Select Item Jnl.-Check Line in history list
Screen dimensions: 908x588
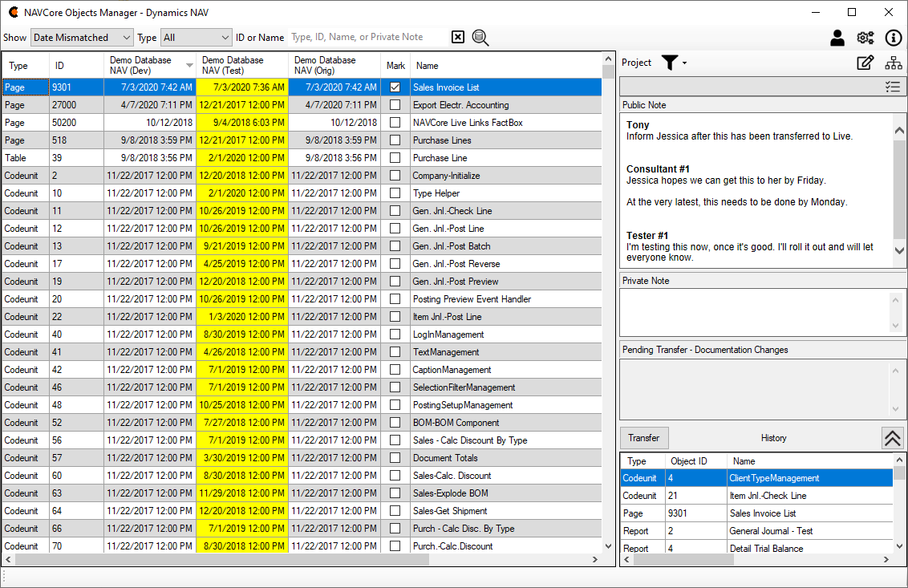pos(768,496)
